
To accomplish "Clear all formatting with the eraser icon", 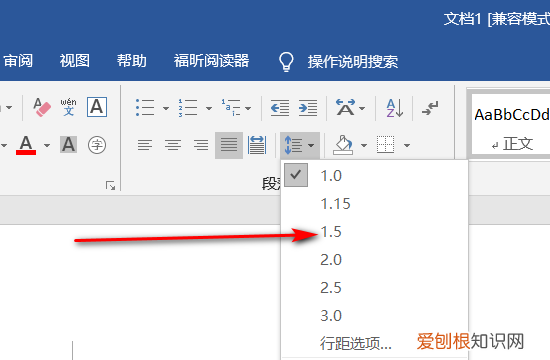I will click(x=42, y=107).
